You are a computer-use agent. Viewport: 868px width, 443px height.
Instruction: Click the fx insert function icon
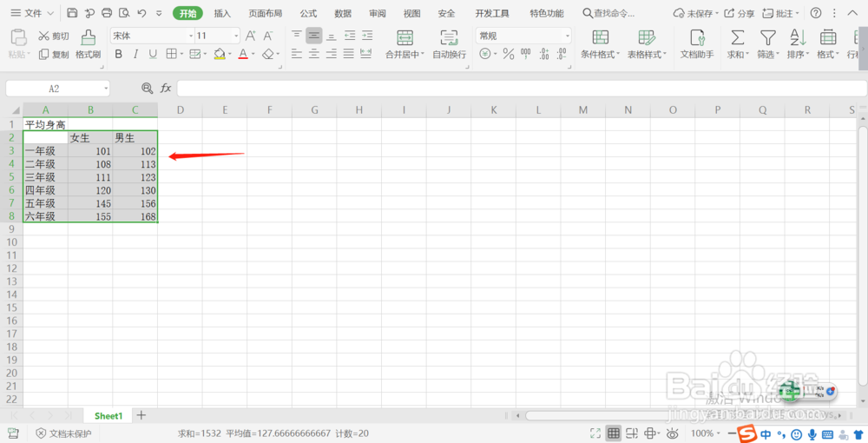pos(166,88)
